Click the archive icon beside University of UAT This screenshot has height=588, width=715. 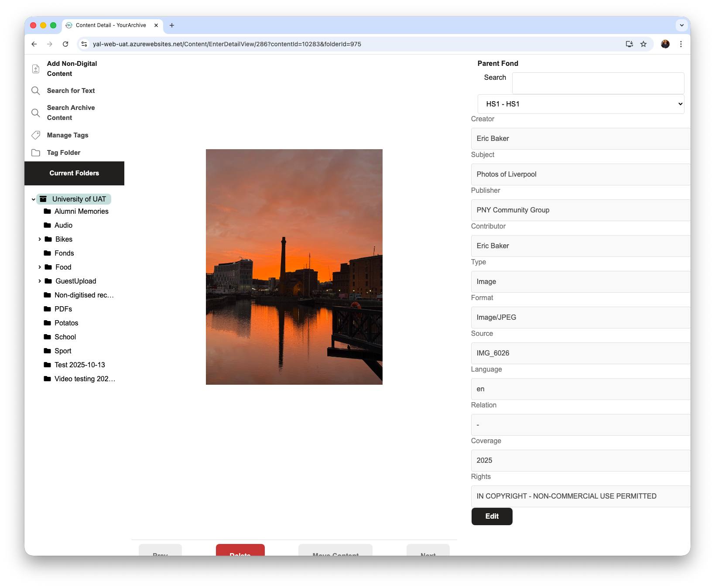(x=43, y=199)
